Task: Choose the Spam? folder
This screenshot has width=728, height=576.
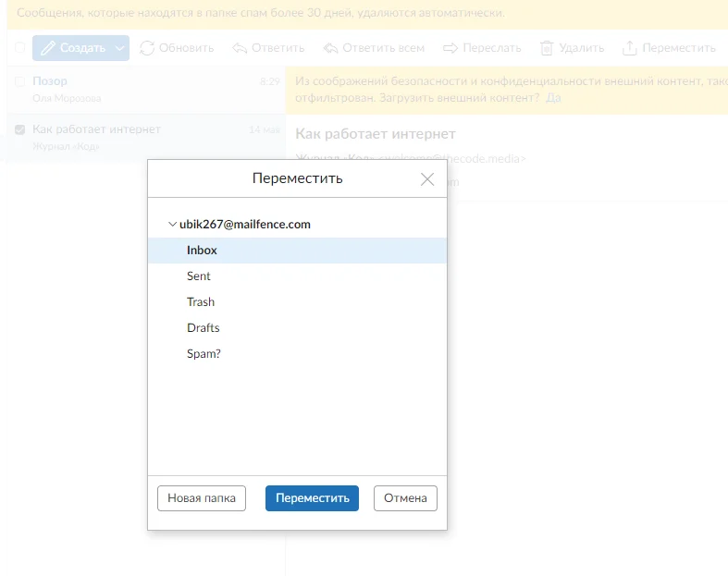Action: (204, 354)
